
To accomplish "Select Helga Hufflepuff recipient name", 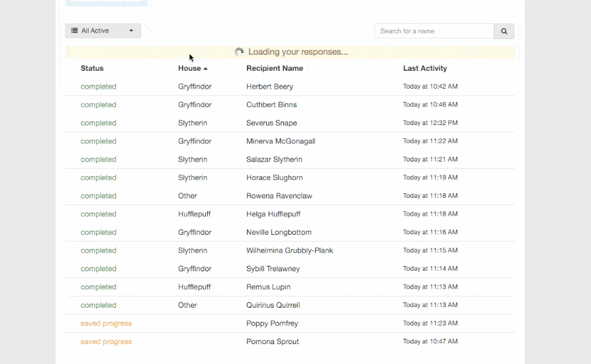I will tap(273, 214).
